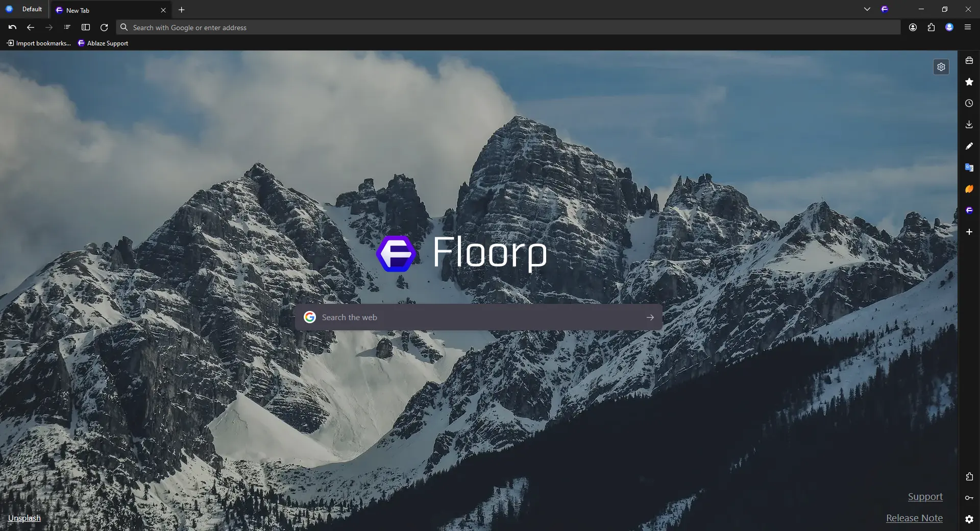Switch to the New Tab tab

[x=102, y=10]
